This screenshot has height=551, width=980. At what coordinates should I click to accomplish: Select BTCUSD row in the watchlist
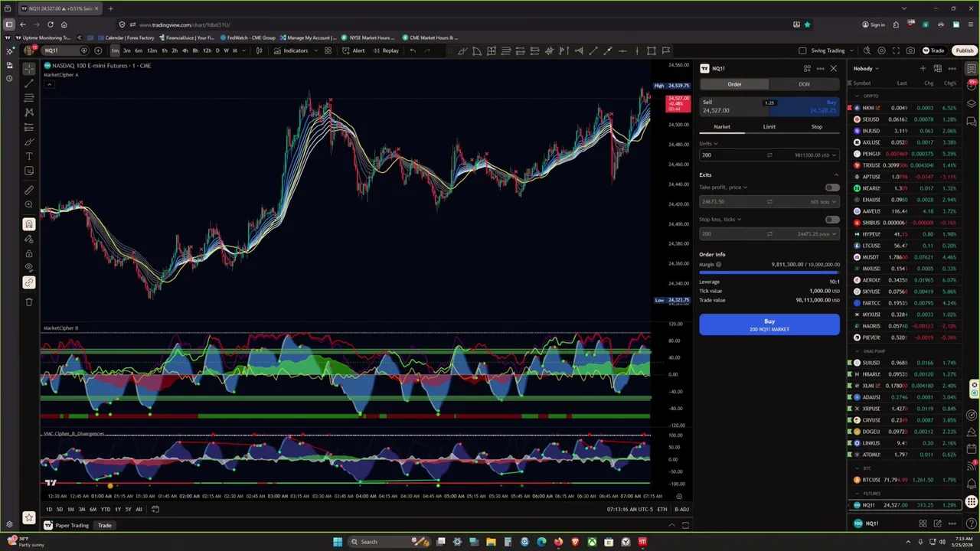pyautogui.click(x=906, y=480)
